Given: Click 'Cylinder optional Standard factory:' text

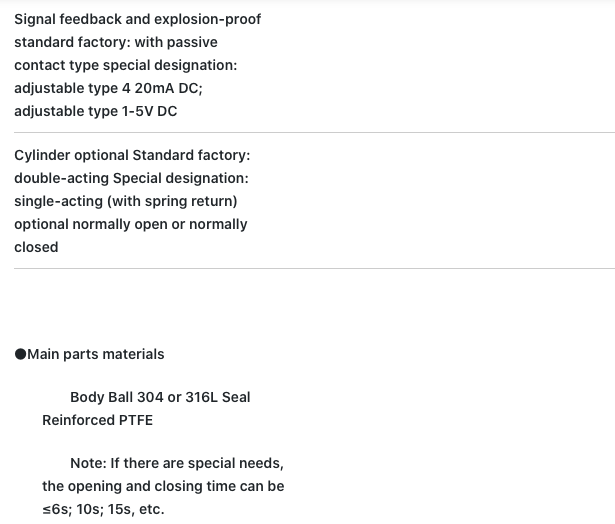Looking at the screenshot, I should click(x=132, y=155).
